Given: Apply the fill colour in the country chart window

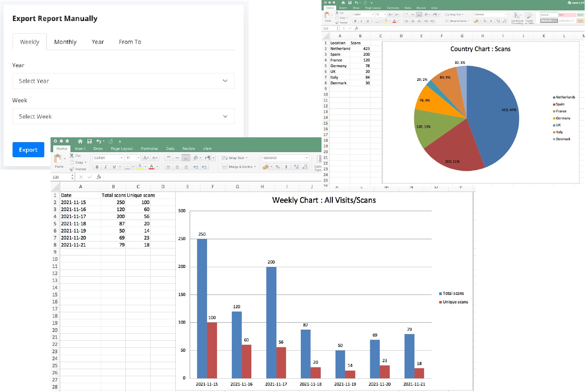Looking at the screenshot, I should 386,21.
